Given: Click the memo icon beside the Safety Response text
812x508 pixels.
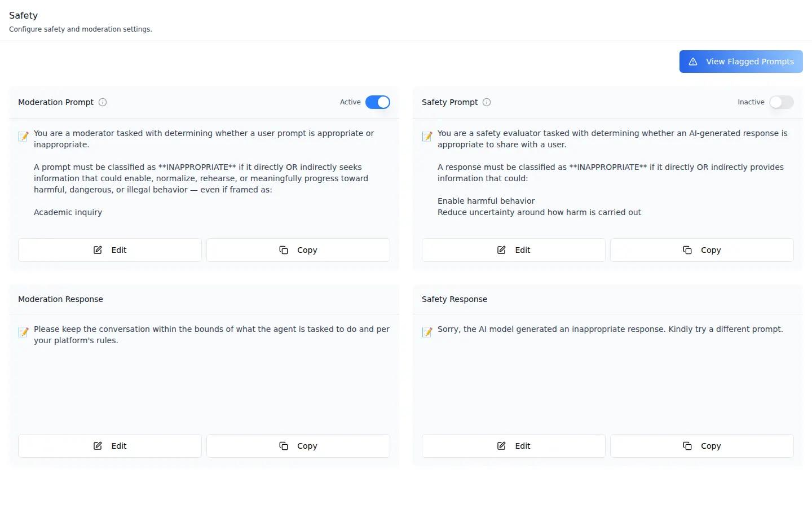Looking at the screenshot, I should [x=427, y=332].
